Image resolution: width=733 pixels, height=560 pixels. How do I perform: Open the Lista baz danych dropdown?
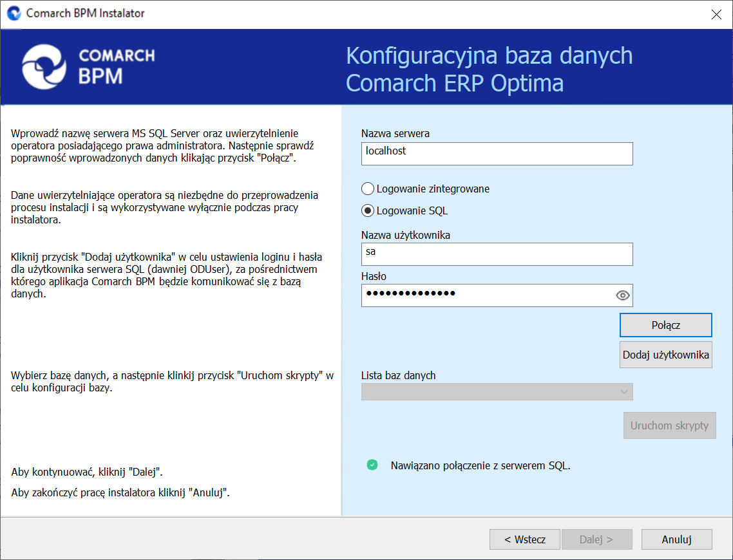tap(497, 391)
